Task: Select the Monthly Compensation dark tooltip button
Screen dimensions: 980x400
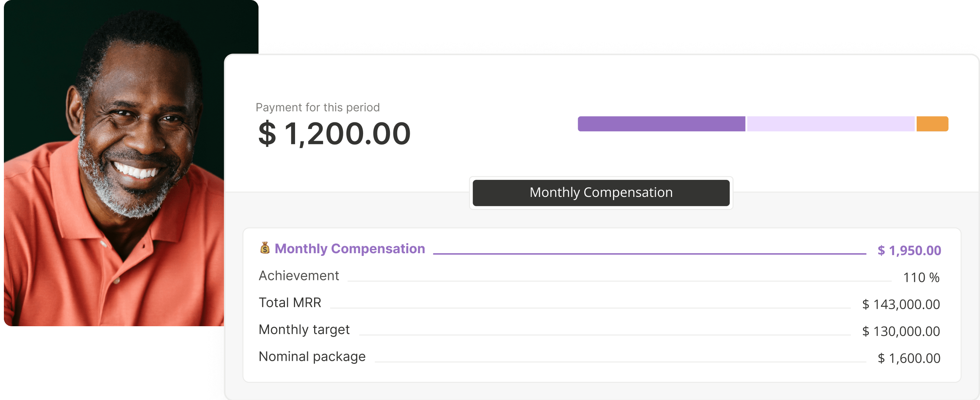Action: point(601,192)
